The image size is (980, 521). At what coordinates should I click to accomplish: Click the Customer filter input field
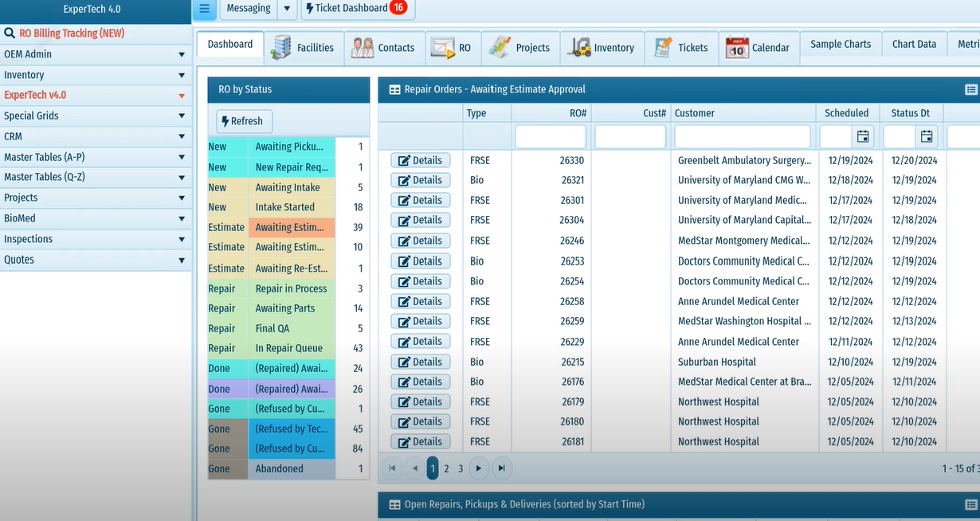pos(743,136)
